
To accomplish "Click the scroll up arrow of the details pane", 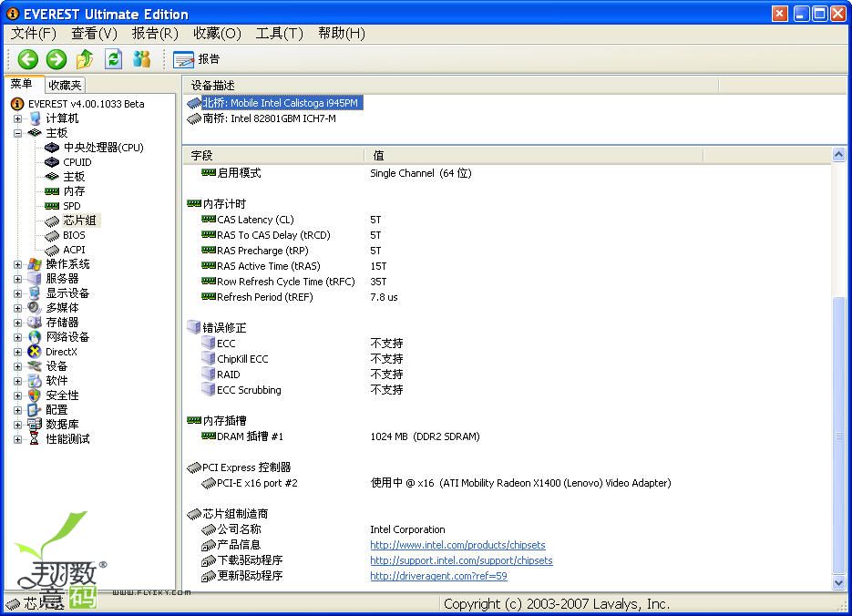I will coord(839,156).
